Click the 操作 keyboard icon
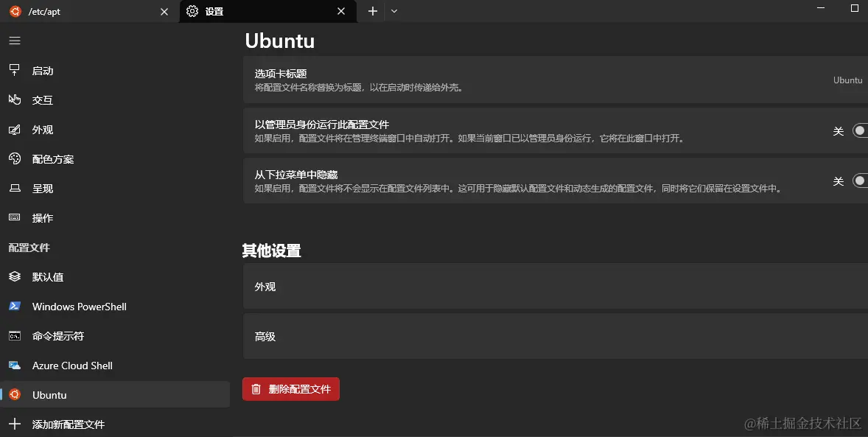 (x=15, y=217)
